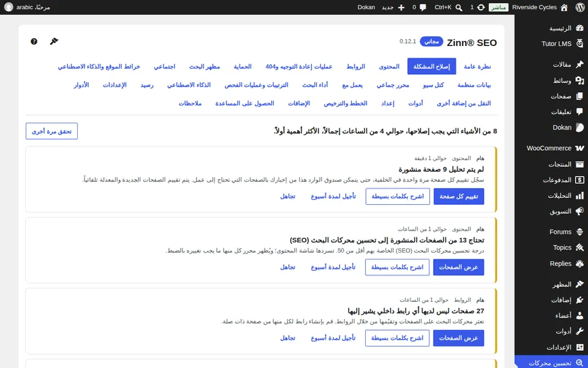Click the Topics sidebar icon
588x368 pixels.
580,247
